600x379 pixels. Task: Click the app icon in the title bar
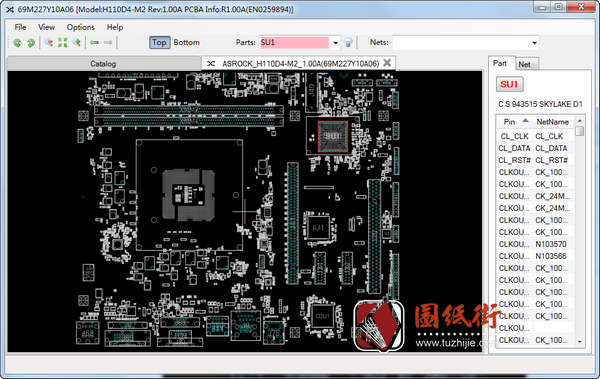click(x=10, y=9)
